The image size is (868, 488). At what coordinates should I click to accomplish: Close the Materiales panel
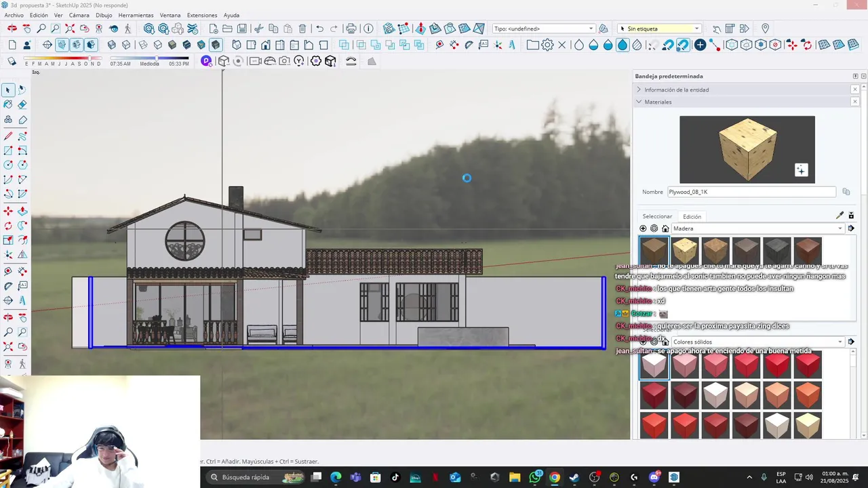pyautogui.click(x=854, y=102)
